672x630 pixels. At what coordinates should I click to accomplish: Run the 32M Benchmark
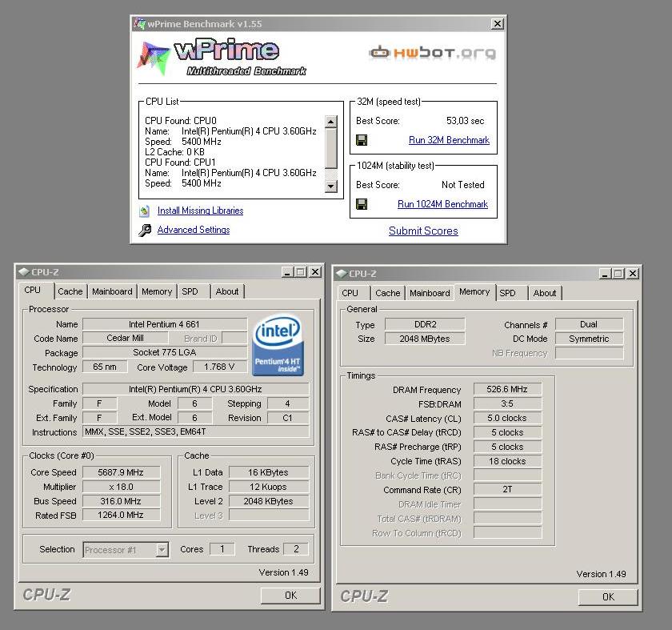point(449,140)
